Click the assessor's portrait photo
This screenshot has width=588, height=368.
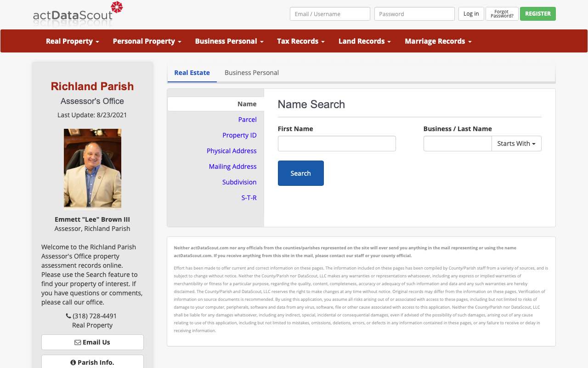tap(92, 168)
